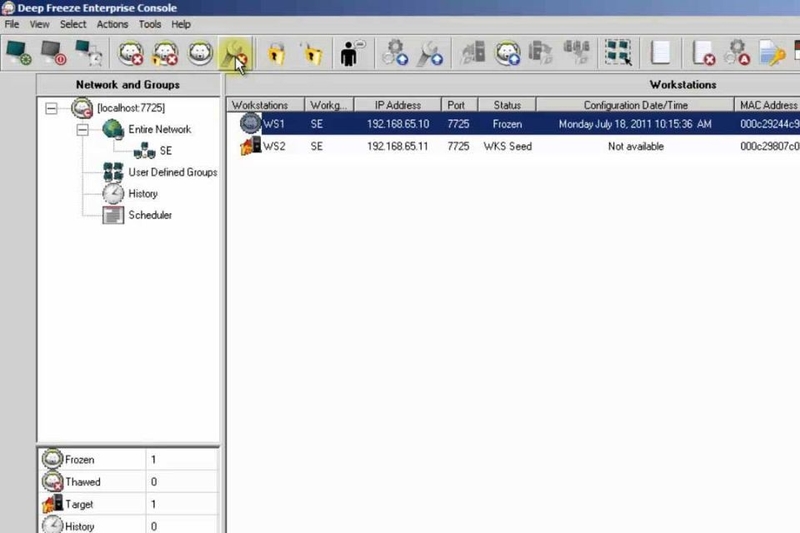Click the greyed multiple servers icon

[577, 53]
